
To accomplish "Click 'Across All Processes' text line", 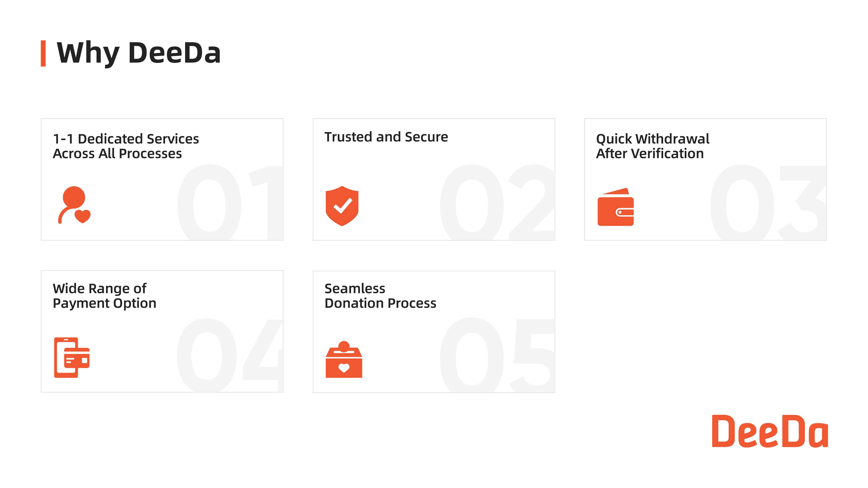I will point(117,154).
